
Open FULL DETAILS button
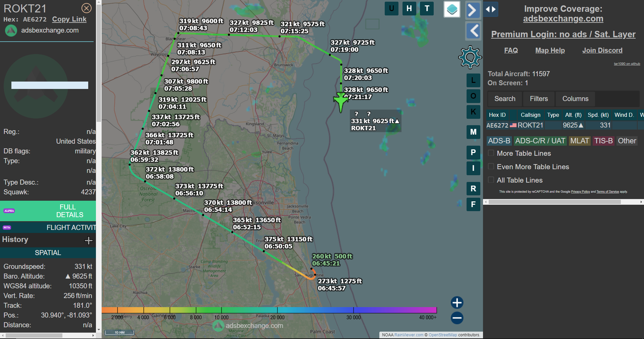point(48,211)
